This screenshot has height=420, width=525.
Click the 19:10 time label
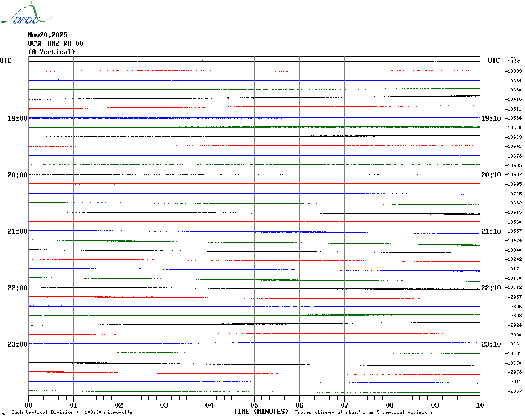[491, 119]
